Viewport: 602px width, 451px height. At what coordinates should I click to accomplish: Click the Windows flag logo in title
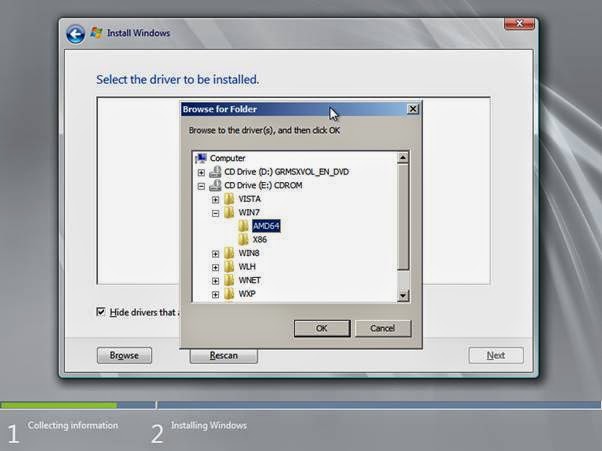point(96,33)
